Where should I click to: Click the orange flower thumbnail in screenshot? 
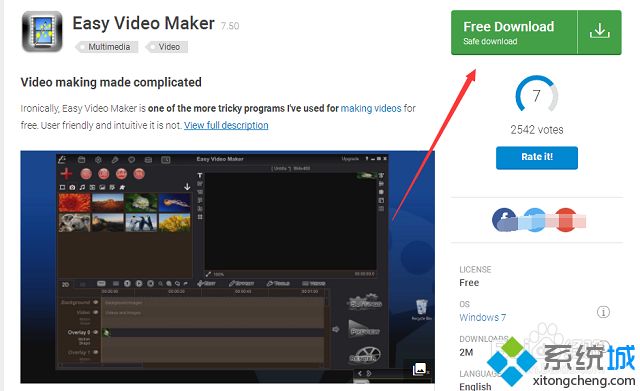tap(75, 202)
